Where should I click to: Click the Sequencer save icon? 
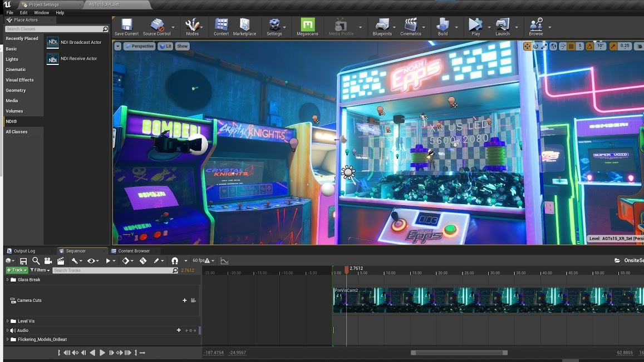click(x=23, y=261)
